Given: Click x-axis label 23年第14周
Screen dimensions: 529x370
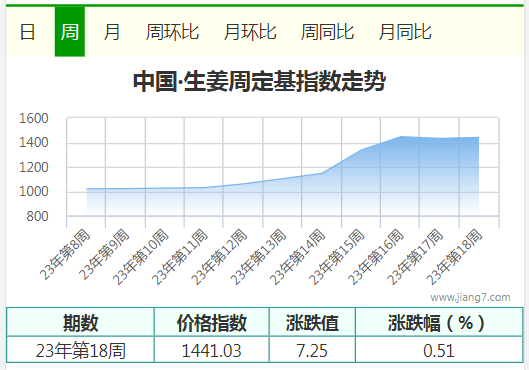Looking at the screenshot, I should 297,257.
